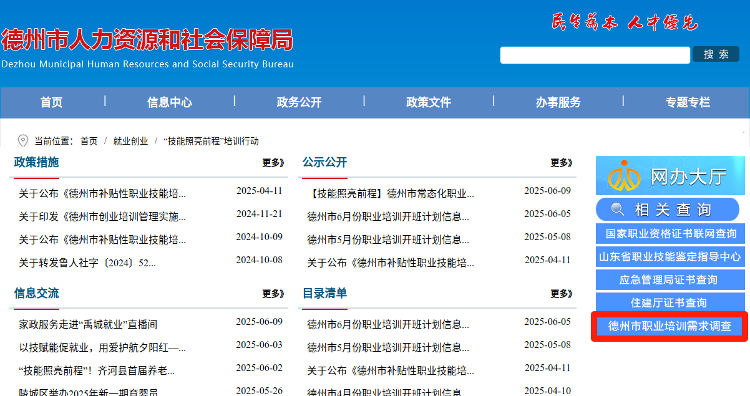Click 就业创业 in the breadcrumb
This screenshot has width=750, height=396.
click(131, 141)
